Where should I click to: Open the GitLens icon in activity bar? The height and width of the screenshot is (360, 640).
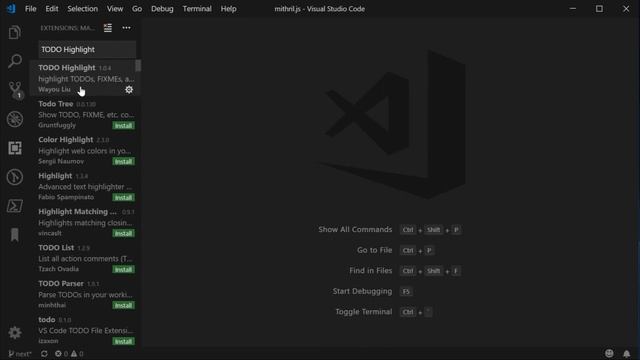(x=15, y=177)
